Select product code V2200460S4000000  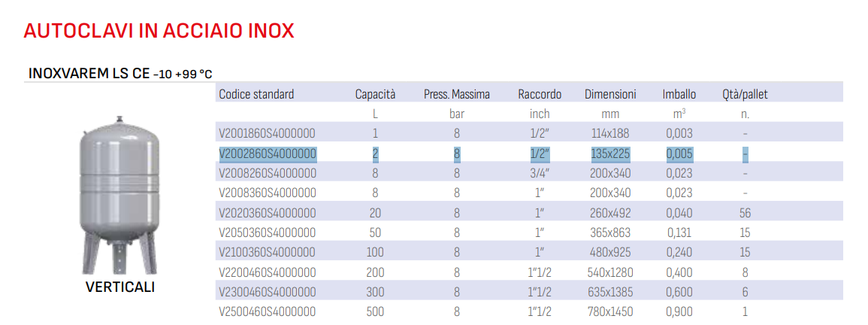coord(268,272)
